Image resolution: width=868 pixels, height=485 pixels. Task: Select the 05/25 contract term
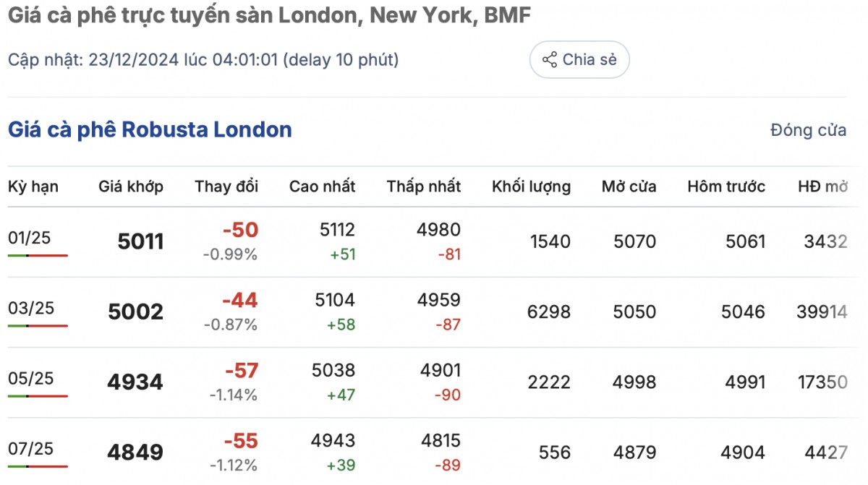(31, 379)
